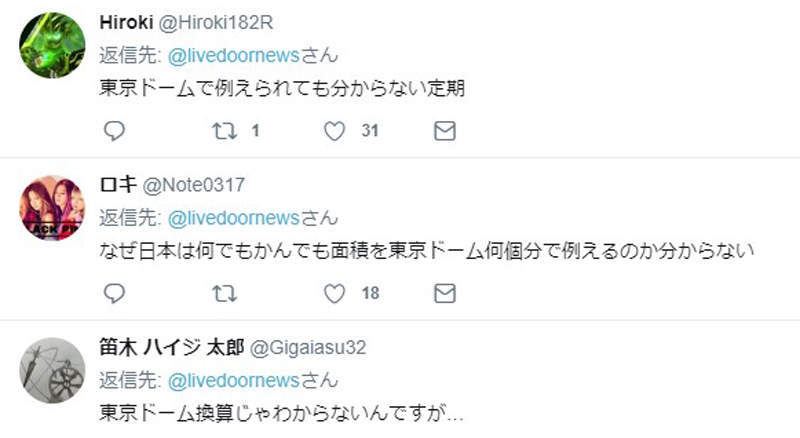Open 笛木 ハイジ 太郎's profile avatar
Image resolution: width=800 pixels, height=438 pixels.
53,370
